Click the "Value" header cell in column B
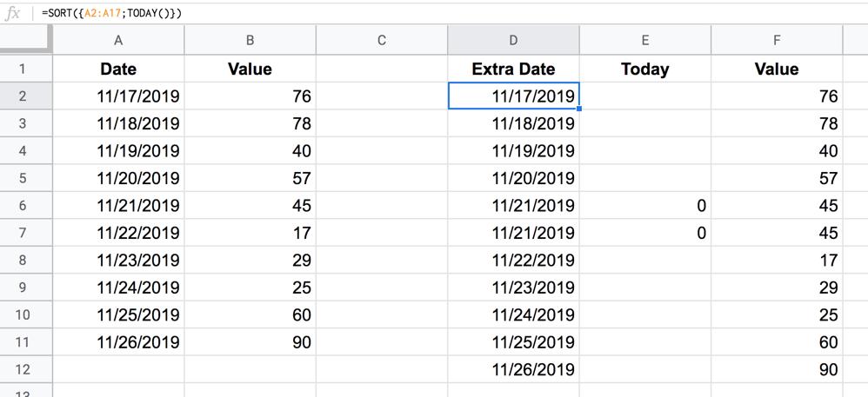868x397 pixels. point(250,69)
